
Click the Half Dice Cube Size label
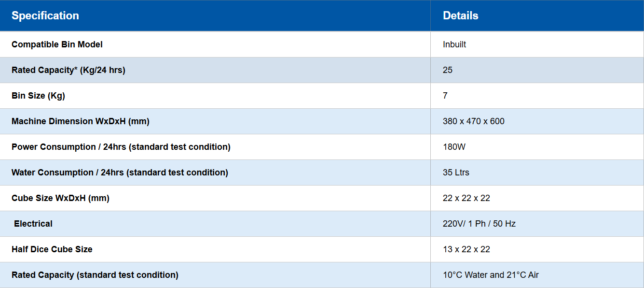(x=52, y=249)
